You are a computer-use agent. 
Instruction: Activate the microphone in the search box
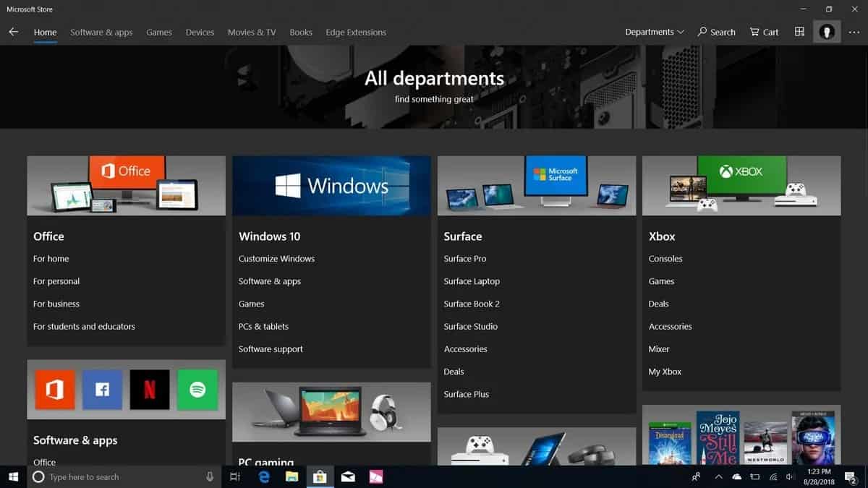[x=209, y=476]
